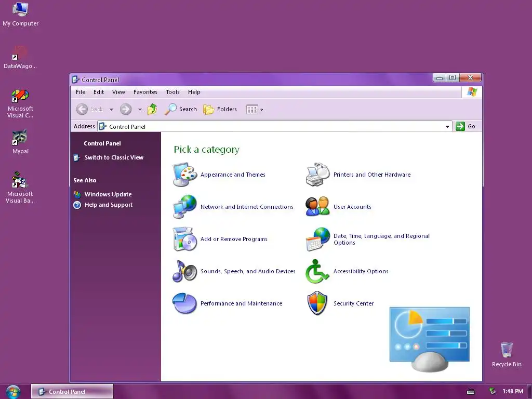Click the Security Center shield icon

pyautogui.click(x=317, y=303)
